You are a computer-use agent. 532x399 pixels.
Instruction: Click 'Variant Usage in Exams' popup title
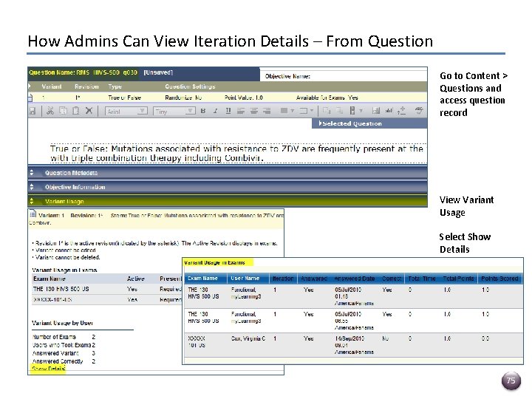pyautogui.click(x=214, y=262)
